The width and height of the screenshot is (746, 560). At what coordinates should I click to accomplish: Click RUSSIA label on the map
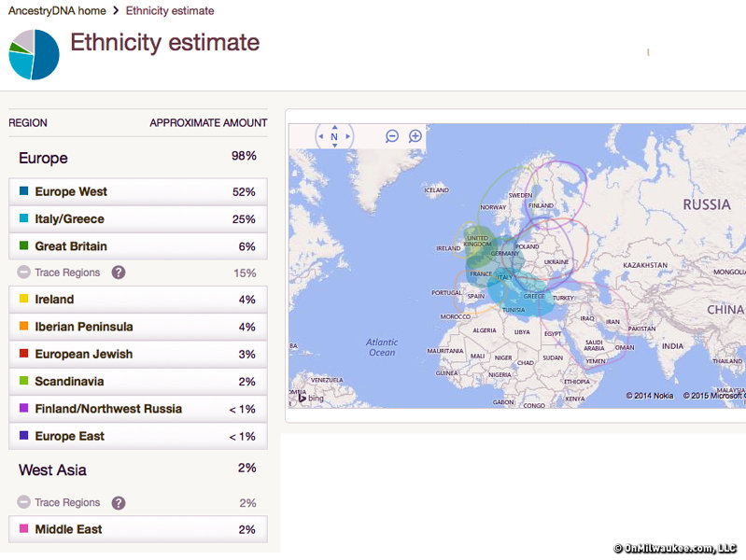click(707, 204)
